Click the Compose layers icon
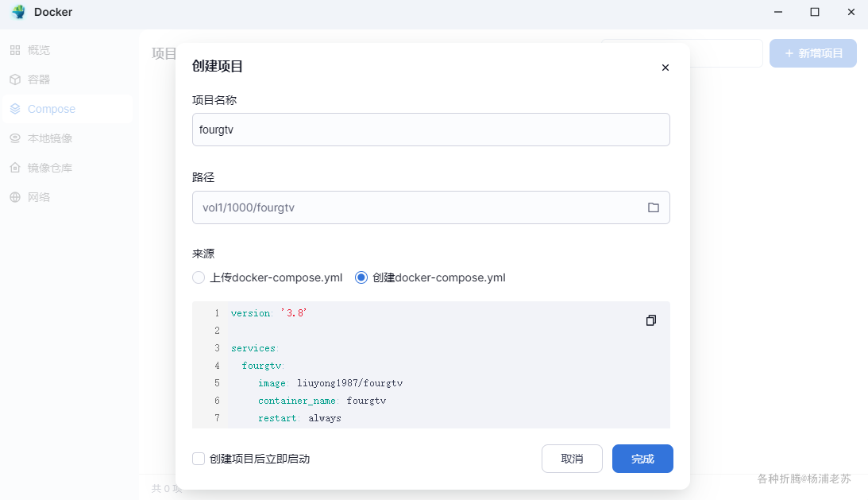 pyautogui.click(x=15, y=109)
